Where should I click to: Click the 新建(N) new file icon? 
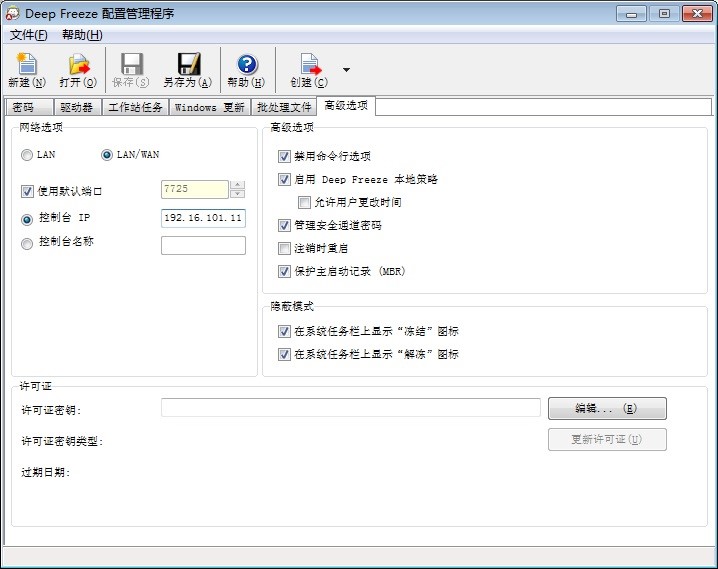pos(27,64)
